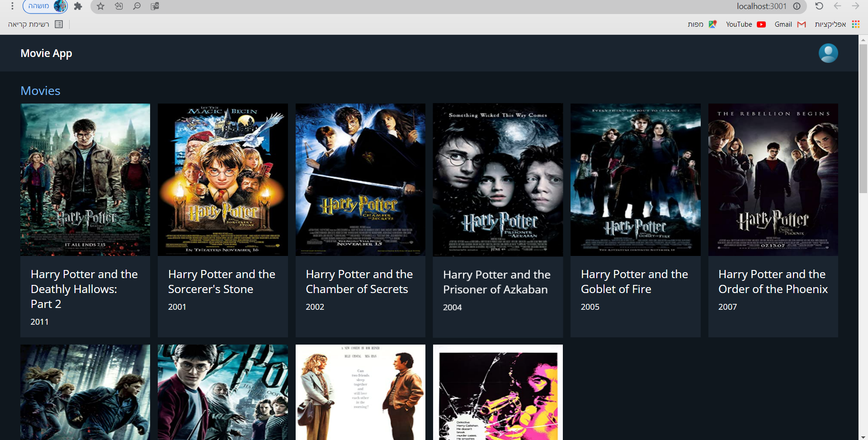Open the YouTube bookmark

tap(745, 24)
